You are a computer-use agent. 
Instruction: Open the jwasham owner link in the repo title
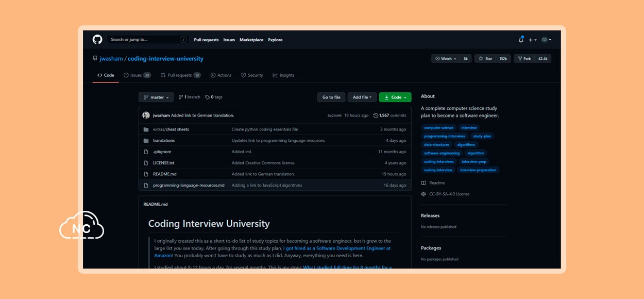(111, 59)
